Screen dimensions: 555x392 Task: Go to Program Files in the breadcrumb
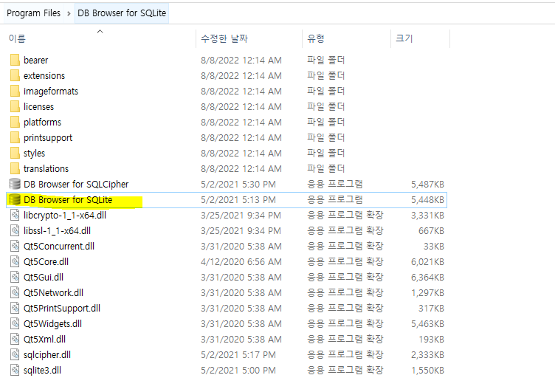pos(34,13)
